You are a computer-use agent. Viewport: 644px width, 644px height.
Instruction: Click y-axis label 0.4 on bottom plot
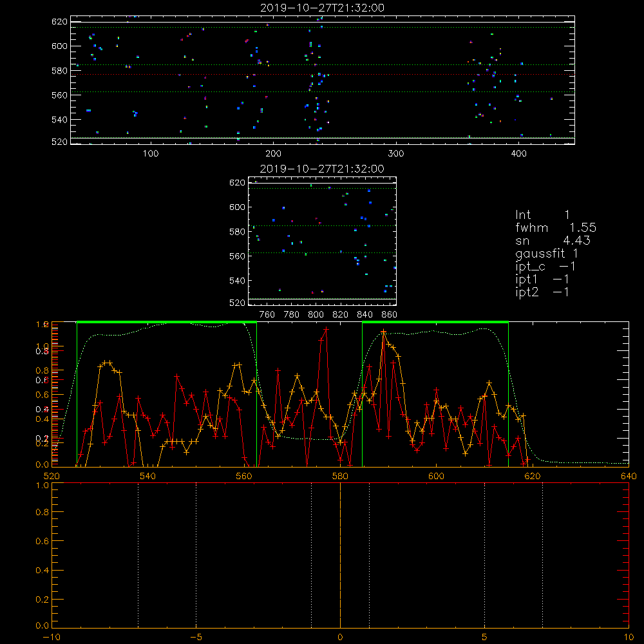pos(42,570)
